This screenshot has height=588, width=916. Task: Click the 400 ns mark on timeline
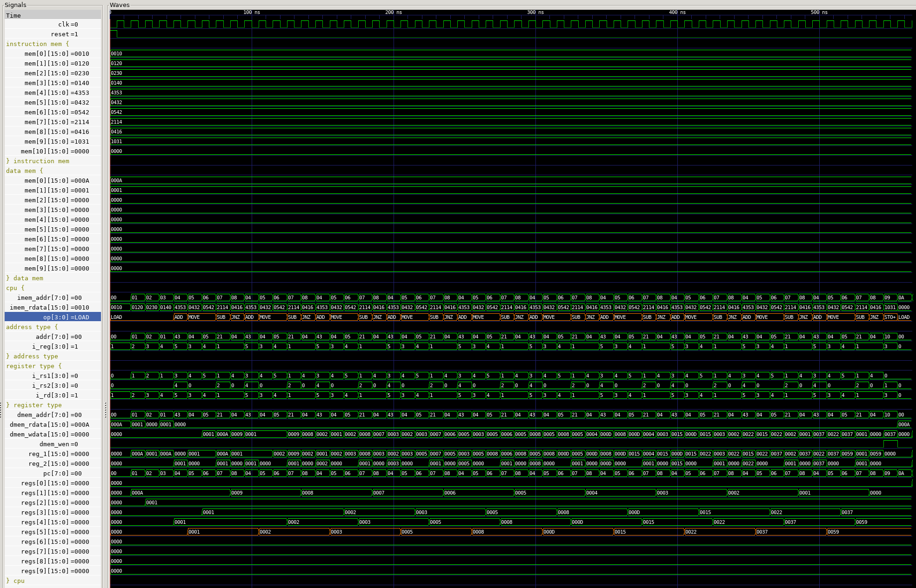pos(677,12)
